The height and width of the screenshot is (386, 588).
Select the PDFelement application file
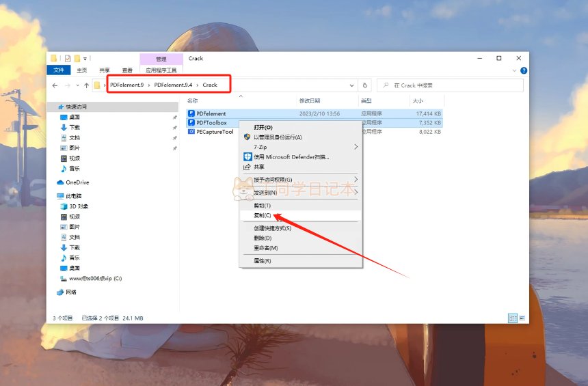pos(315,113)
